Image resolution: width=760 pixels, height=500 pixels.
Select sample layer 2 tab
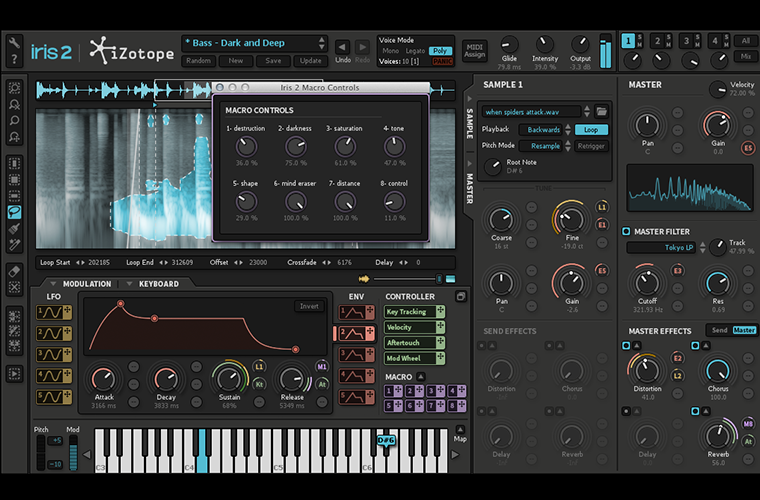click(x=657, y=41)
